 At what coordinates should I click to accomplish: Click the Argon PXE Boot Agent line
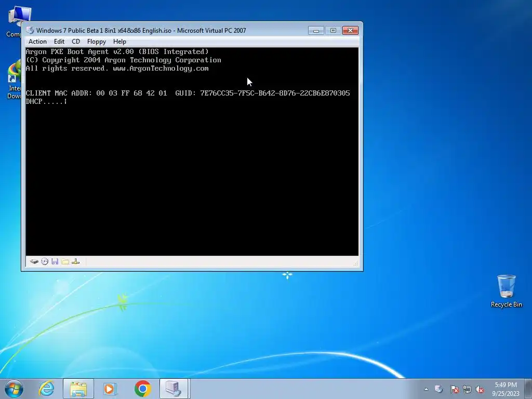tap(117, 51)
